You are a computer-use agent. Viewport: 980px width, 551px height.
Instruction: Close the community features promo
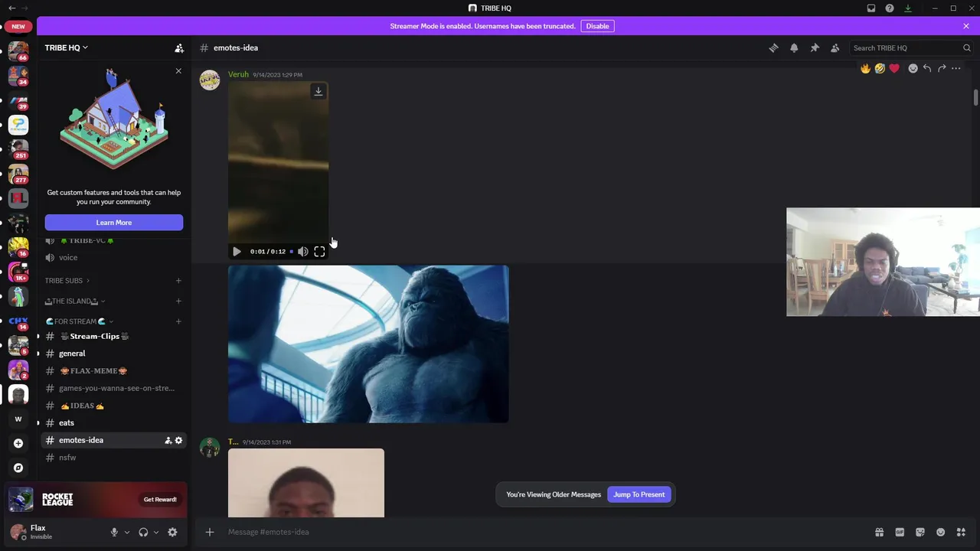pyautogui.click(x=178, y=71)
